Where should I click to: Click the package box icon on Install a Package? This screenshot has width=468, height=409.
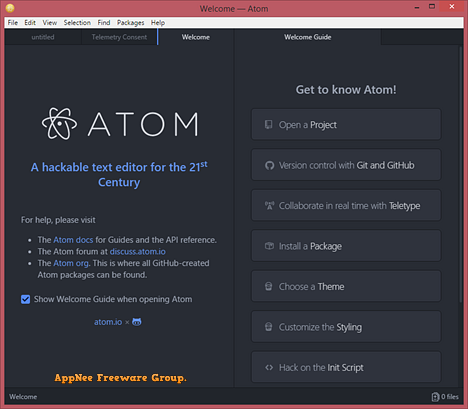[x=269, y=246]
